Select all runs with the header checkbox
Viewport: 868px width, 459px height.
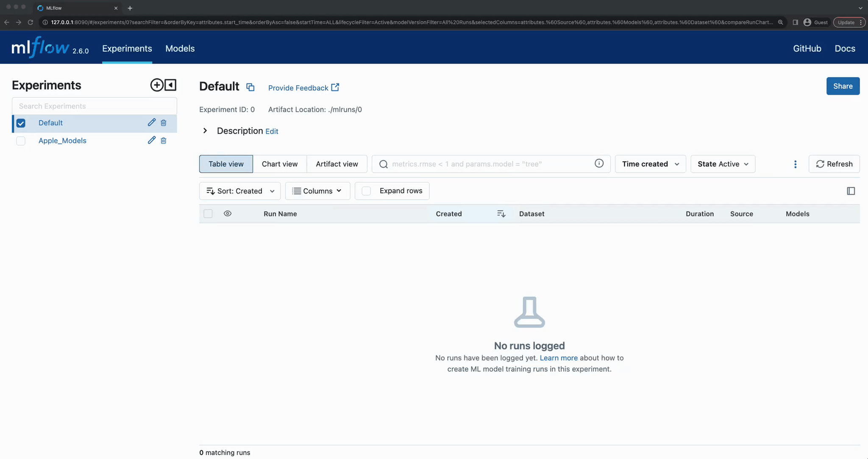(x=208, y=213)
